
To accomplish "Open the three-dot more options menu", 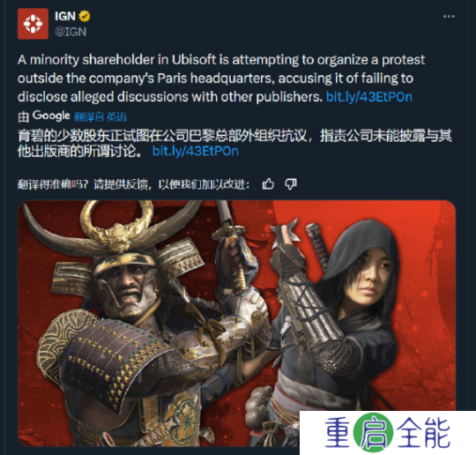I will (x=449, y=17).
